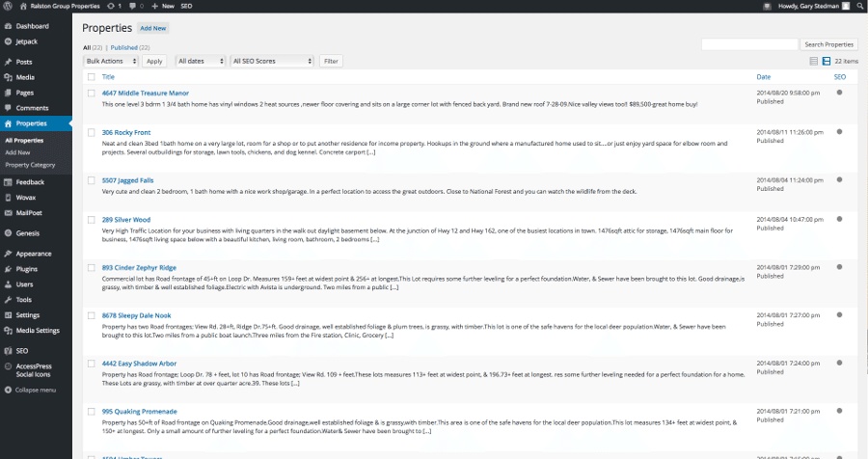The image size is (868, 459).
Task: Click the Jetpack sidebar icon
Action: pos(8,41)
